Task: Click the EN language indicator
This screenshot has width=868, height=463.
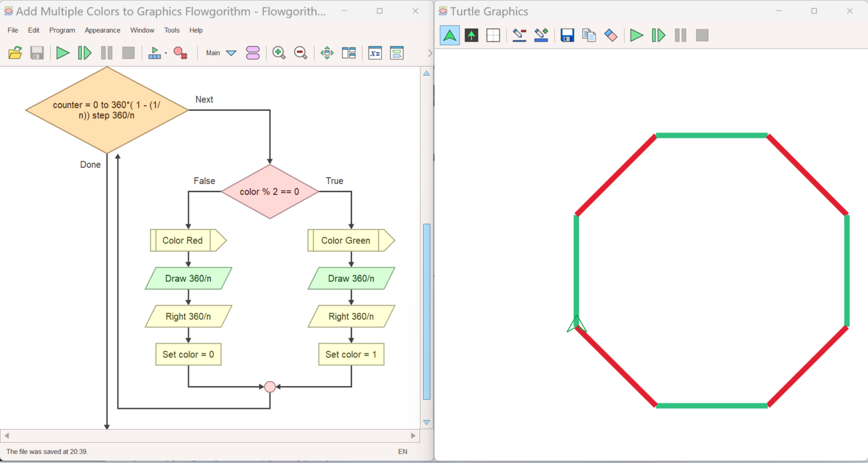Action: tap(403, 452)
